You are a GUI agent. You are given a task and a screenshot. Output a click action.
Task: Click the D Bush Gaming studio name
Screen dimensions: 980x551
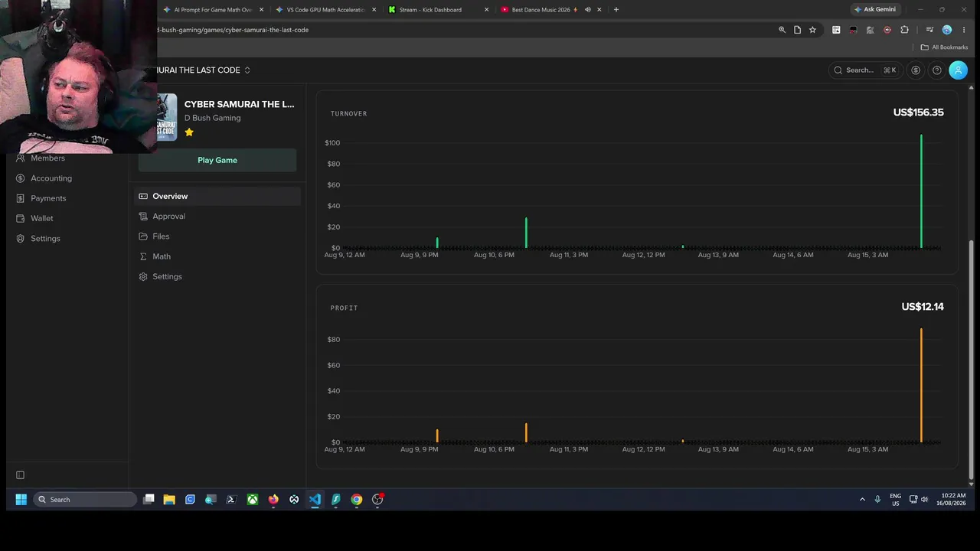(x=212, y=118)
